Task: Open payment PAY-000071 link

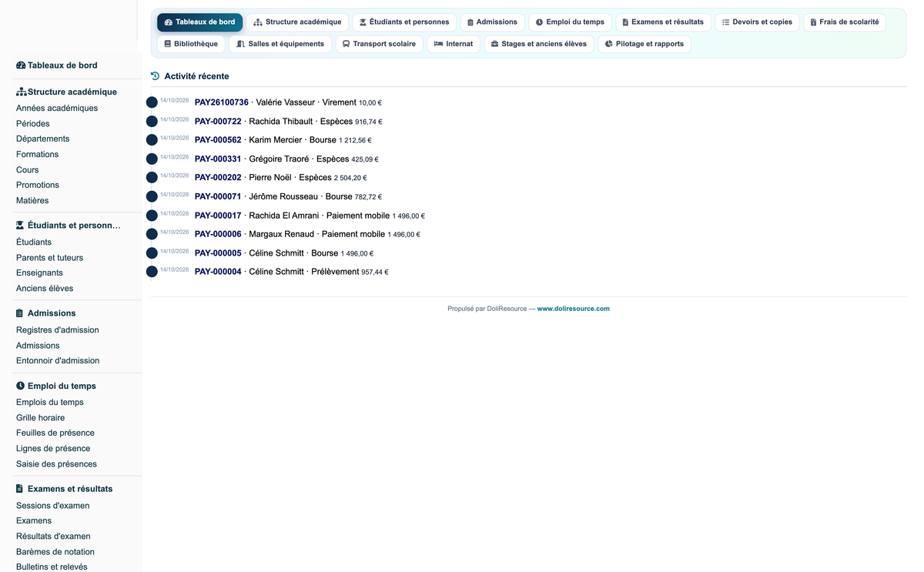Action: 218,196
